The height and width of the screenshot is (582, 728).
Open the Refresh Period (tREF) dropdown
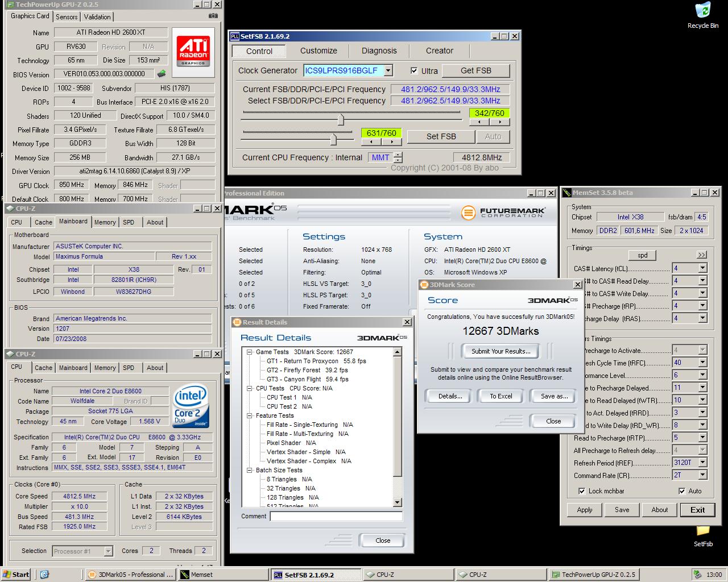click(x=702, y=463)
